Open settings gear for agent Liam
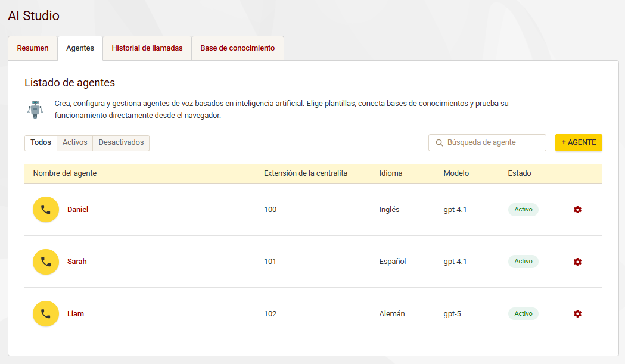 577,314
